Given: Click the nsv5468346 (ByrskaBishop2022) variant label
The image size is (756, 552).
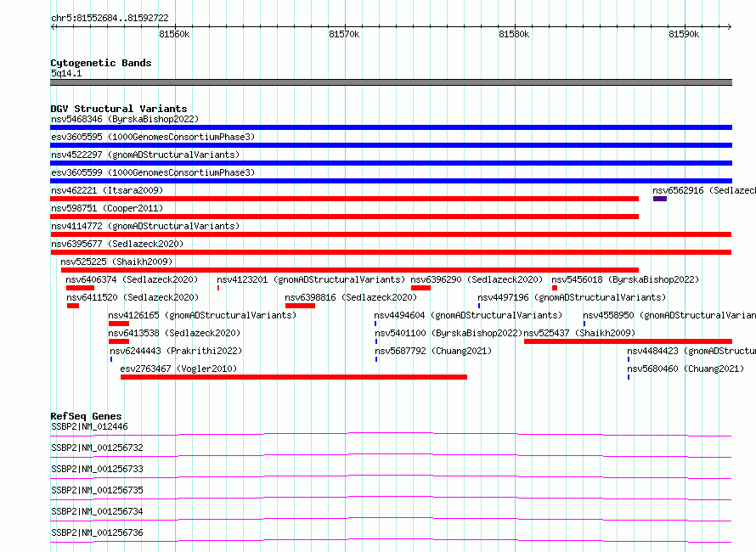Looking at the screenshot, I should (125, 119).
